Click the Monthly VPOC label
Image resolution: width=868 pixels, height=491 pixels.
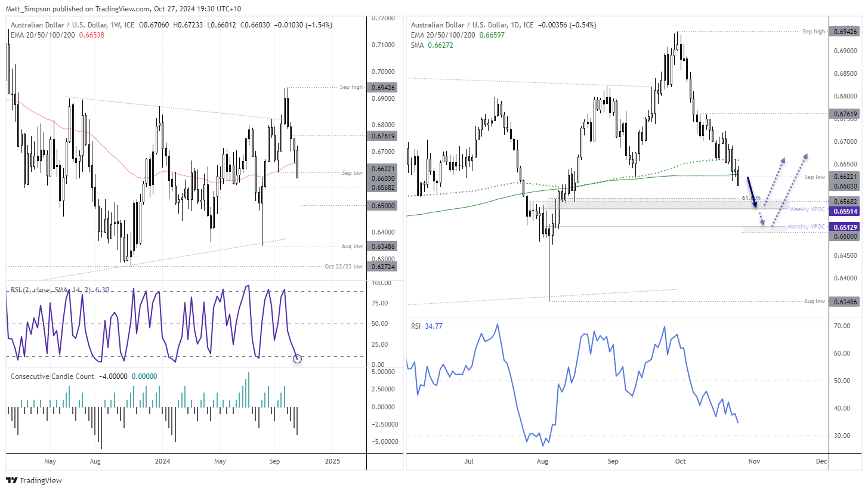pyautogui.click(x=806, y=227)
